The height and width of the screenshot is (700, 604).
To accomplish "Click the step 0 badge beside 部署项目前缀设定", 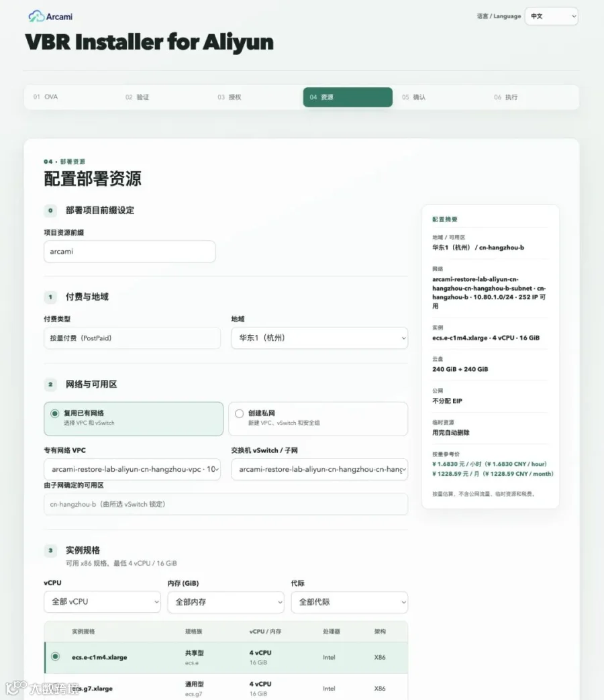I will [50, 210].
